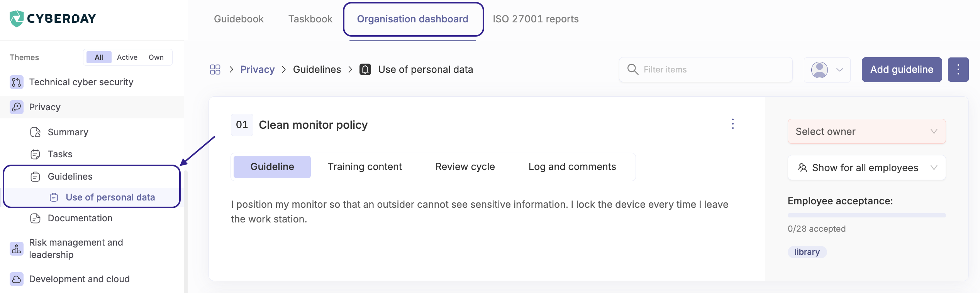
Task: Click the Cyberday shield logo
Action: pyautogui.click(x=16, y=19)
